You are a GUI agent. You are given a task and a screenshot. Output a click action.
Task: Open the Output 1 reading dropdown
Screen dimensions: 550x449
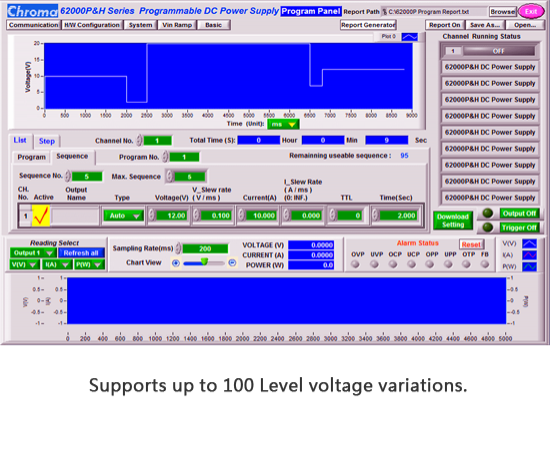pos(33,253)
